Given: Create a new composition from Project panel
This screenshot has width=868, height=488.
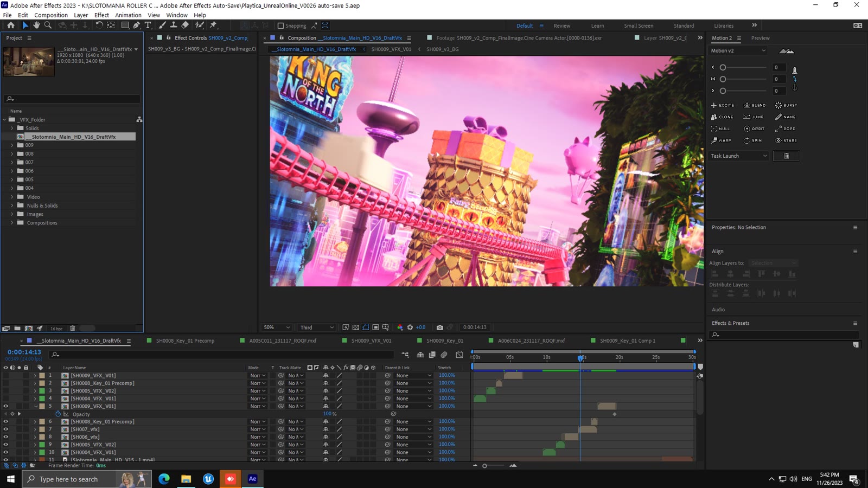Looking at the screenshot, I should (x=29, y=329).
